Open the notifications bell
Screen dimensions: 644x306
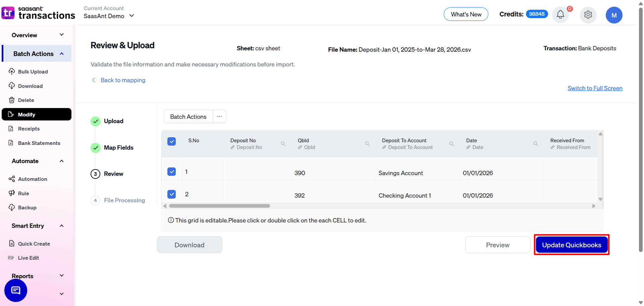pos(560,14)
